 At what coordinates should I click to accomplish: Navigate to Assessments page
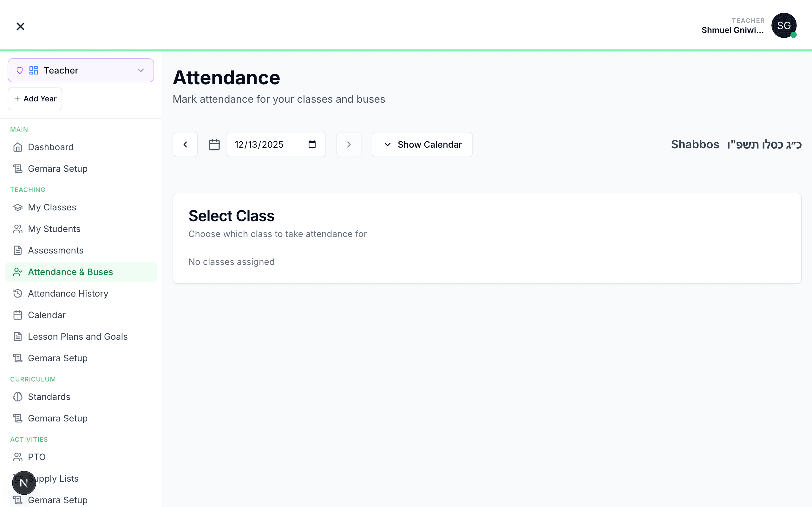(x=56, y=250)
